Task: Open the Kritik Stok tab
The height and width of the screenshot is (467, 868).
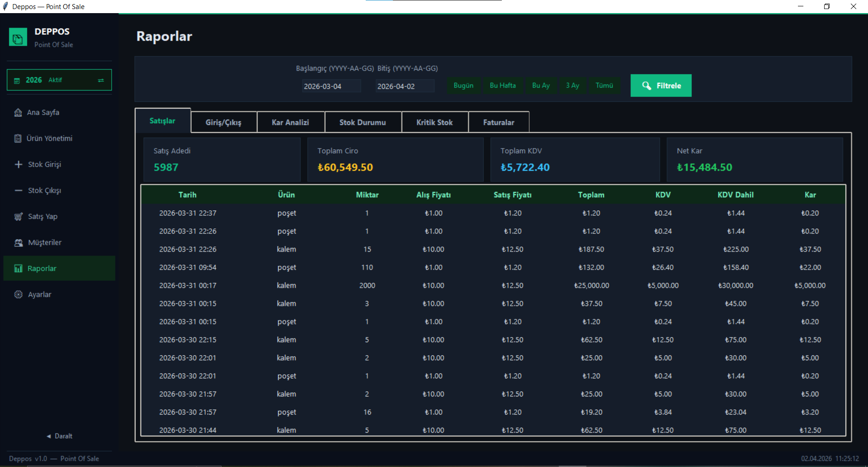Action: [434, 123]
